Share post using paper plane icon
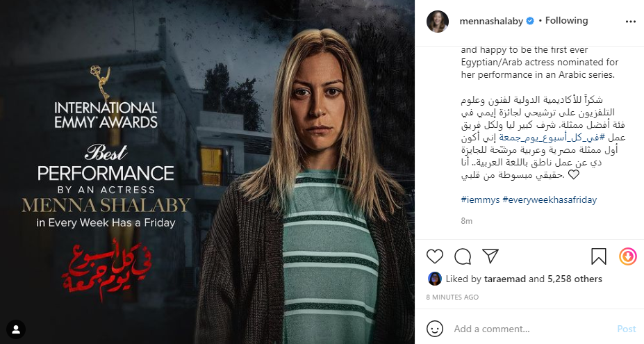Image resolution: width=644 pixels, height=344 pixels. pyautogui.click(x=490, y=256)
